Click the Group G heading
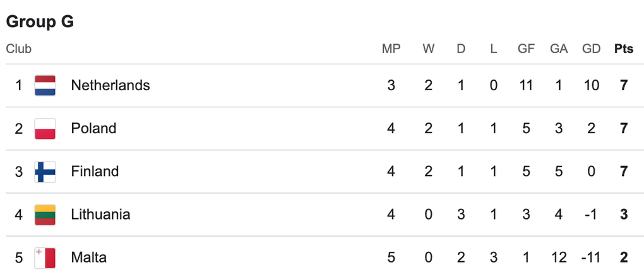 (40, 21)
